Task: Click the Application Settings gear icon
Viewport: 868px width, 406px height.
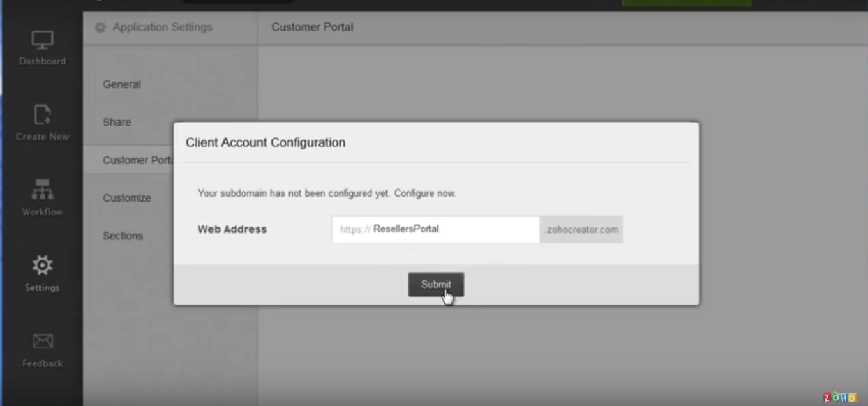Action: tap(100, 27)
